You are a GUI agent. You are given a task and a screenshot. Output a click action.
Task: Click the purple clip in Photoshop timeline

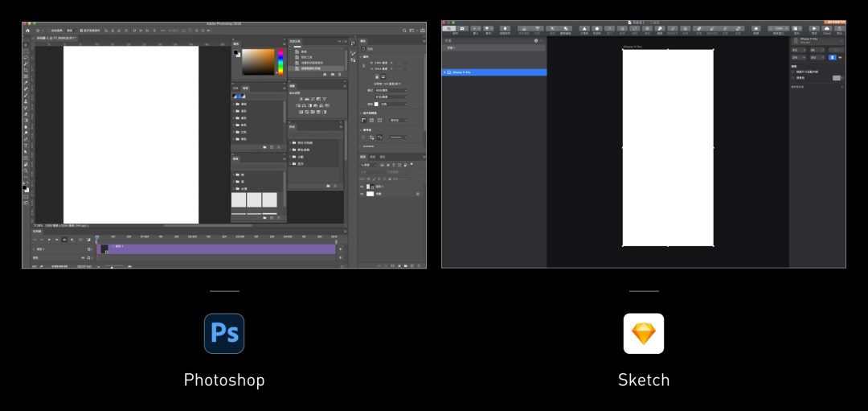pyautogui.click(x=216, y=249)
